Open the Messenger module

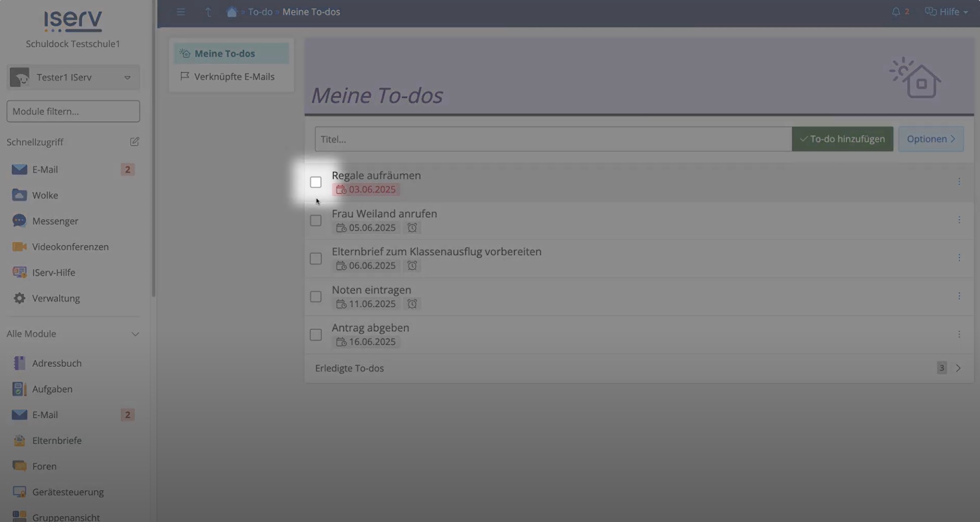click(x=55, y=221)
